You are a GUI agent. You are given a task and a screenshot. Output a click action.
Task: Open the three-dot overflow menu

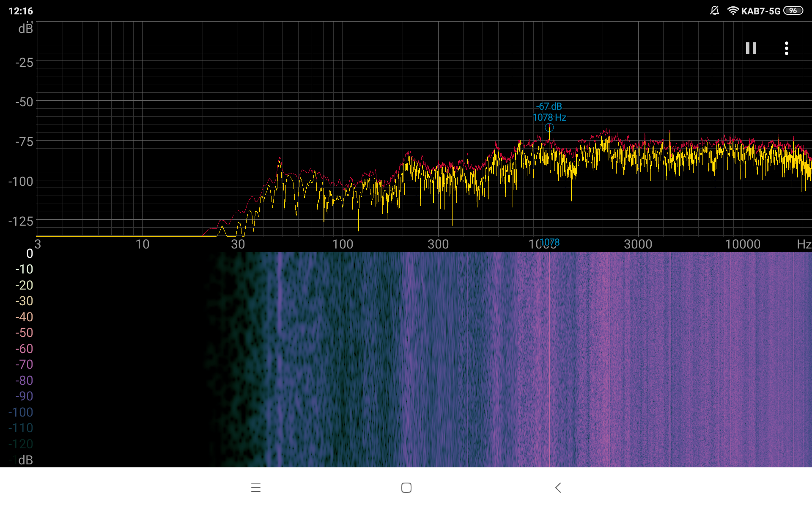click(x=786, y=48)
